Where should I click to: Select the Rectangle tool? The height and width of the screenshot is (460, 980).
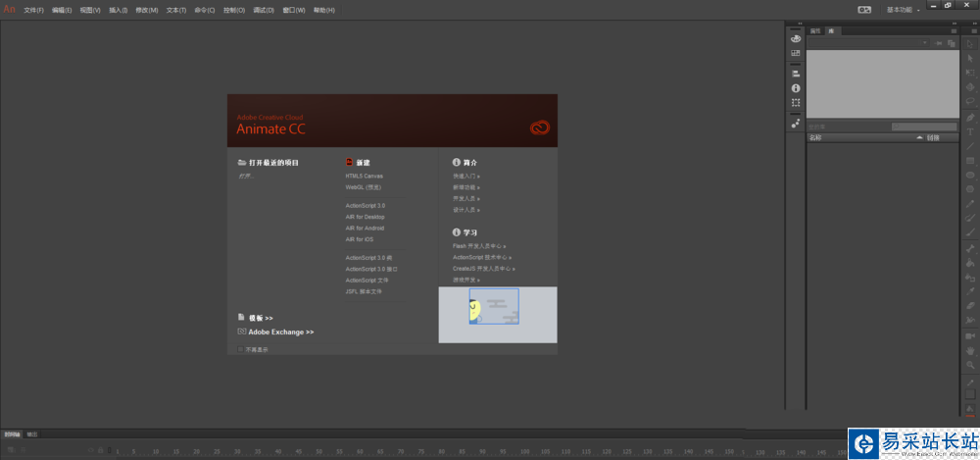(970, 160)
